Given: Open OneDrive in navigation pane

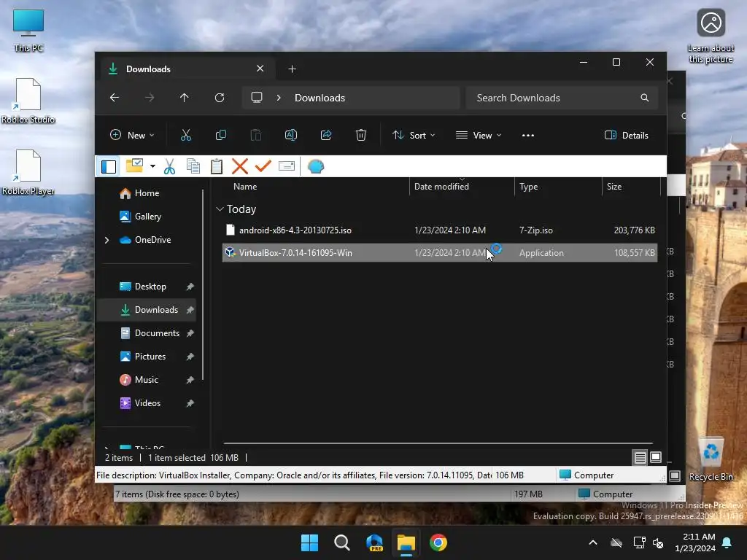Looking at the screenshot, I should click(152, 240).
